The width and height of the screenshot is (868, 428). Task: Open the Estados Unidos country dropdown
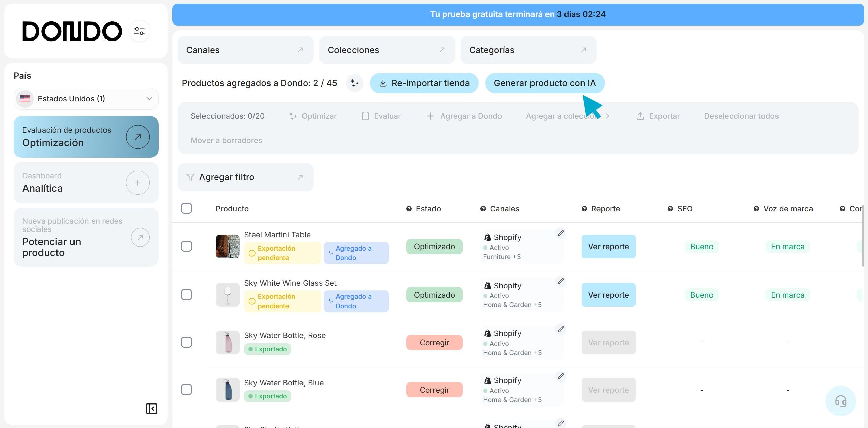[86, 99]
